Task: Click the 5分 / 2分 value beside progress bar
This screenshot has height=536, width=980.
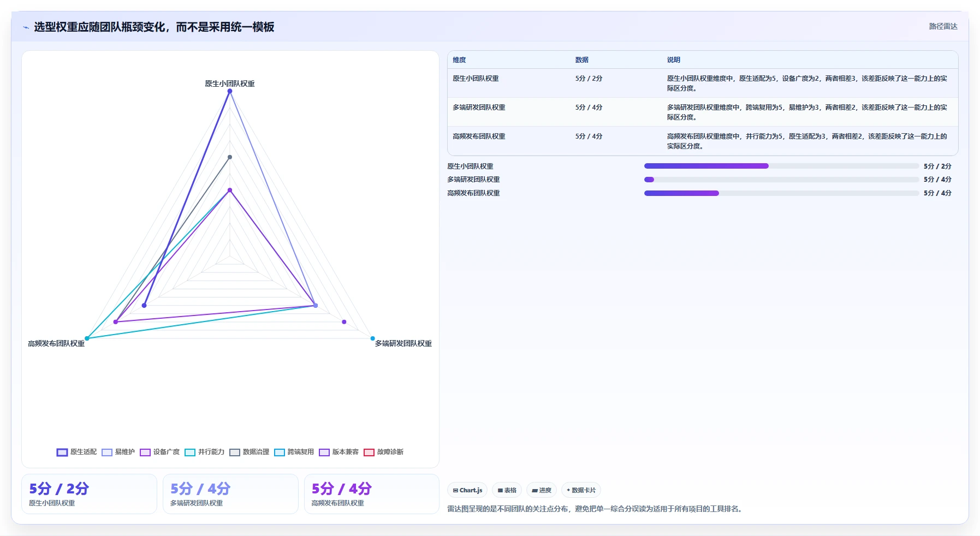Action: click(937, 166)
